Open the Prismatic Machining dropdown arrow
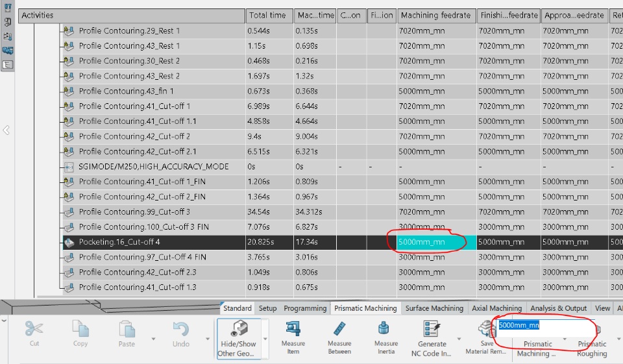The height and width of the screenshot is (364, 623). [565, 339]
